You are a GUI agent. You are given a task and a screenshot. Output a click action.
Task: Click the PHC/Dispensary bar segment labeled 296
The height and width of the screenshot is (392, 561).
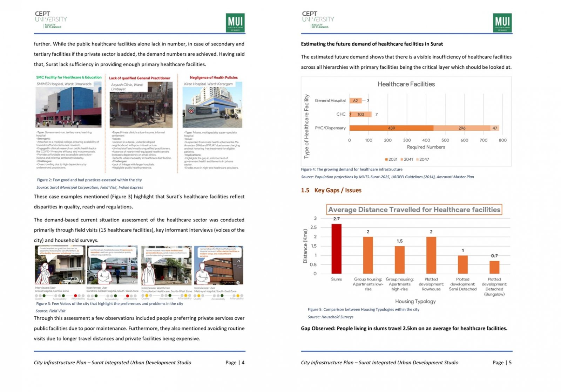(x=462, y=128)
